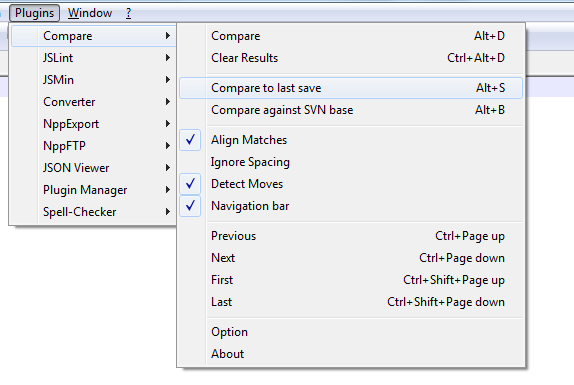Open the Converter plugin submenu
The width and height of the screenshot is (574, 385).
tap(93, 102)
